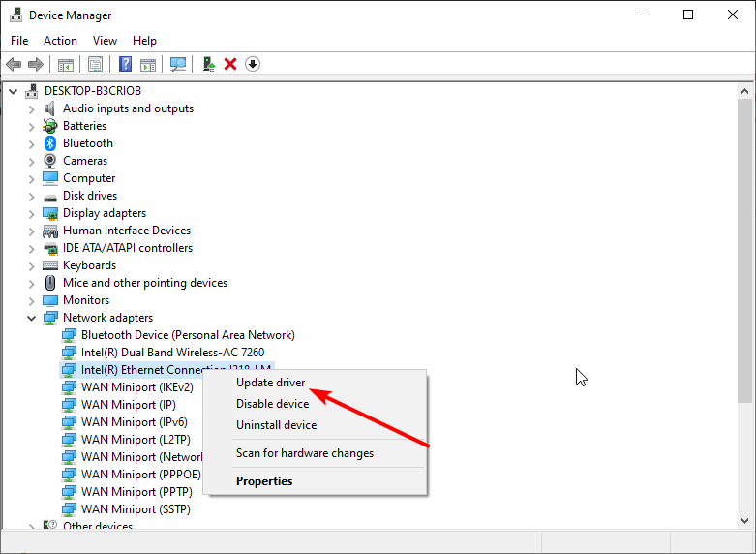This screenshot has width=756, height=554.
Task: Select WAN Miniport (SSTP)
Action: click(x=136, y=509)
